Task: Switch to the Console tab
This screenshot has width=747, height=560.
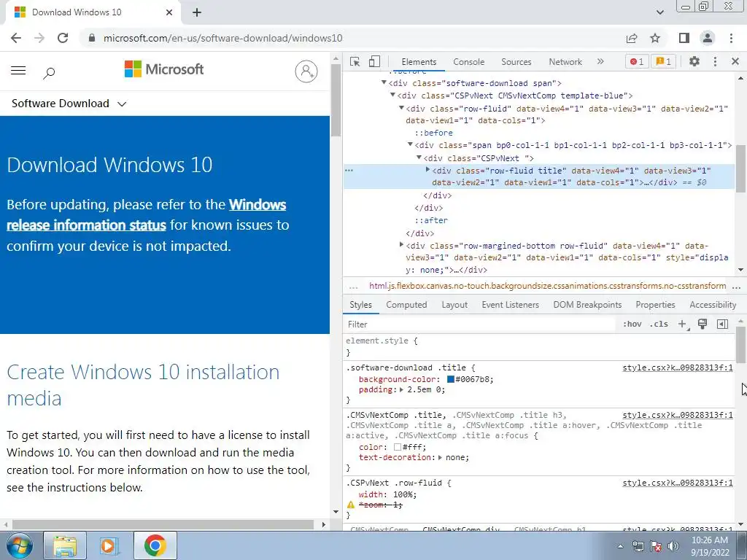Action: click(x=468, y=62)
